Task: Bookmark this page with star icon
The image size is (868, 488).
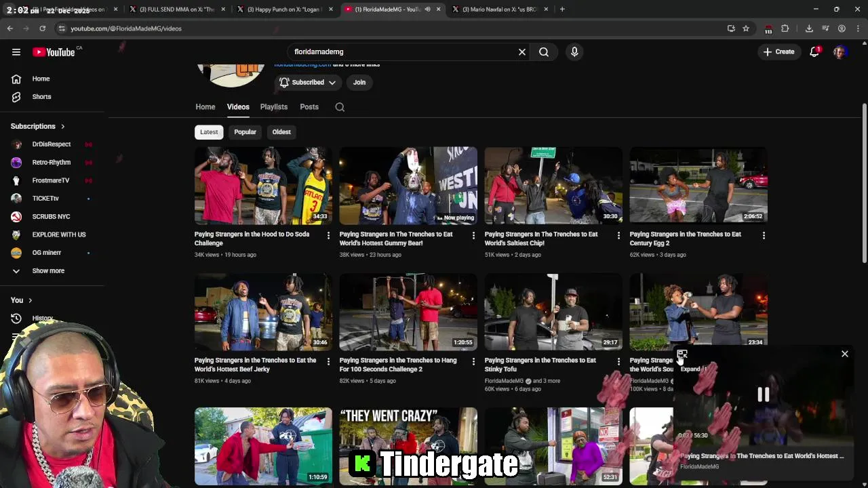Action: [746, 28]
